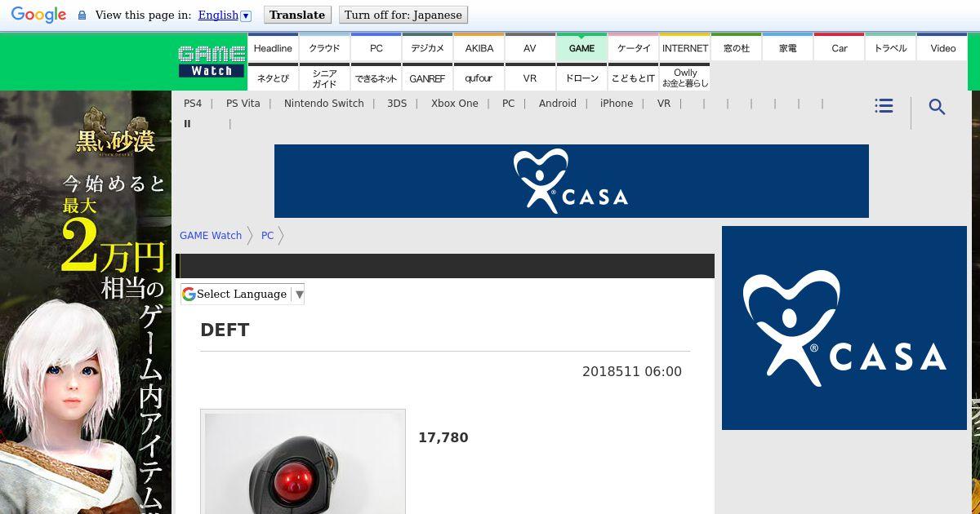Image resolution: width=980 pixels, height=514 pixels.
Task: Click Turn off for: Japanese button
Action: 403,15
